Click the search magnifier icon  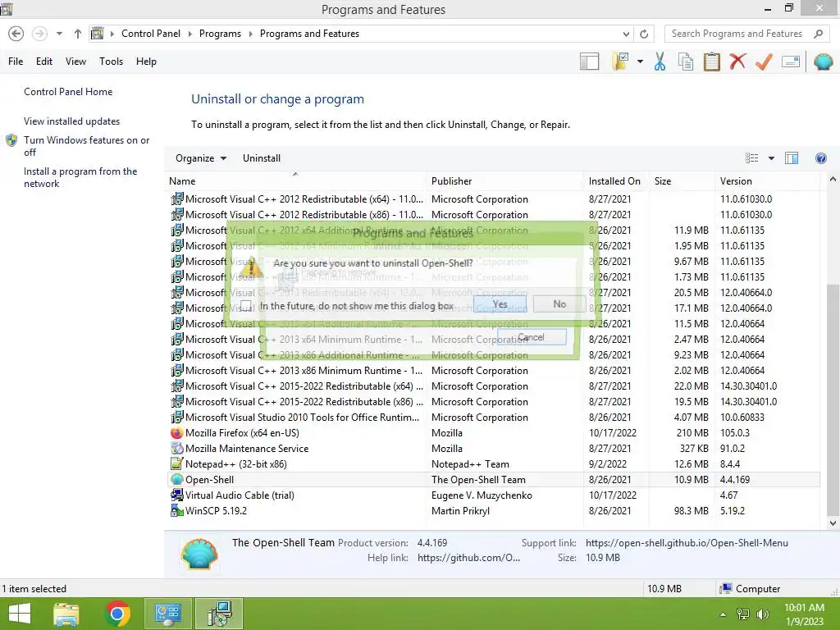tap(818, 34)
